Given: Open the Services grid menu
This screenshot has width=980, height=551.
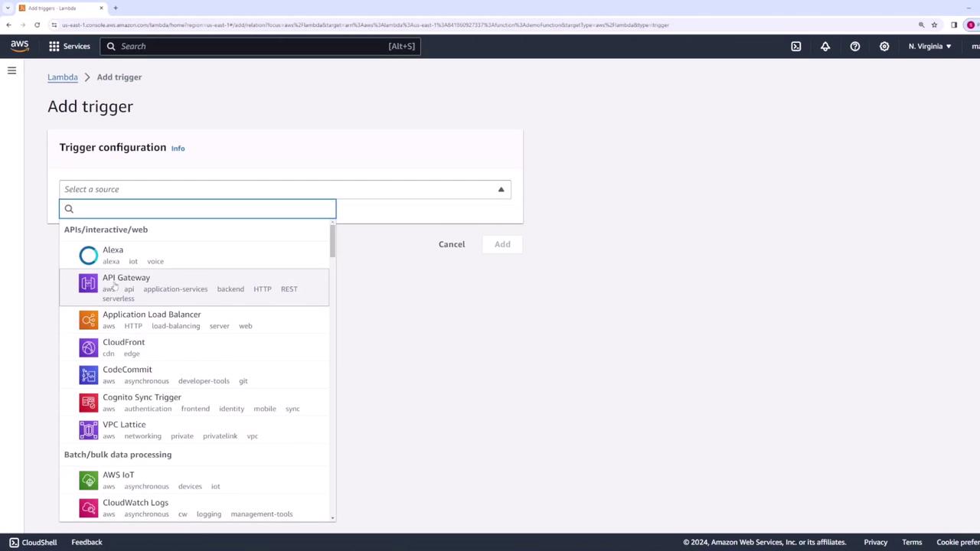Looking at the screenshot, I should pos(69,46).
